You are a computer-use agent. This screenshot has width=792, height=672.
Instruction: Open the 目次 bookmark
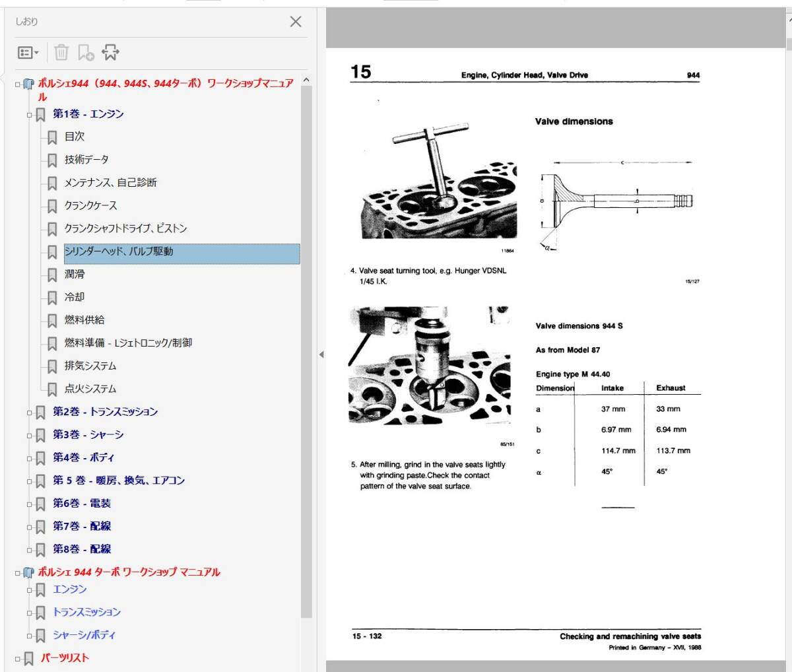pyautogui.click(x=75, y=137)
